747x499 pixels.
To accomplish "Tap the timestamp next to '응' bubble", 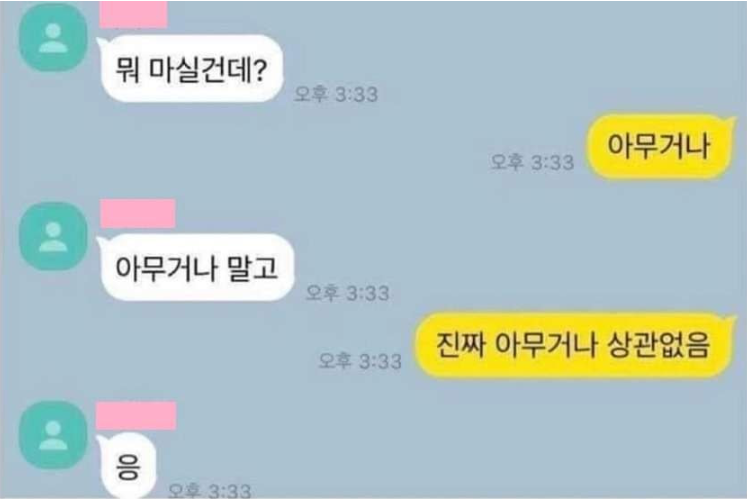I will pos(210,490).
